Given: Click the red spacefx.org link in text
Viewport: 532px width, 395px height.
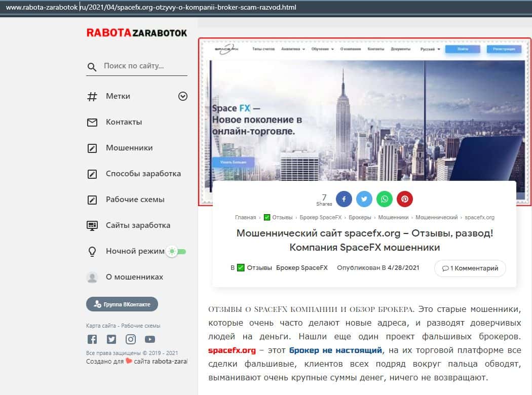Looking at the screenshot, I should click(x=232, y=350).
